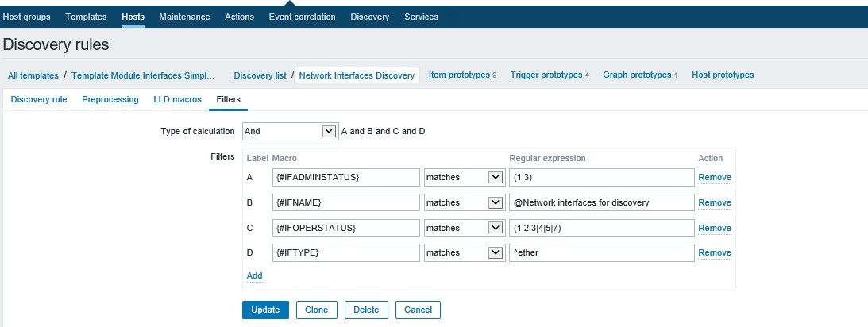Expand the operator dropdown for {#IFOPERSTATUS}

[x=464, y=228]
